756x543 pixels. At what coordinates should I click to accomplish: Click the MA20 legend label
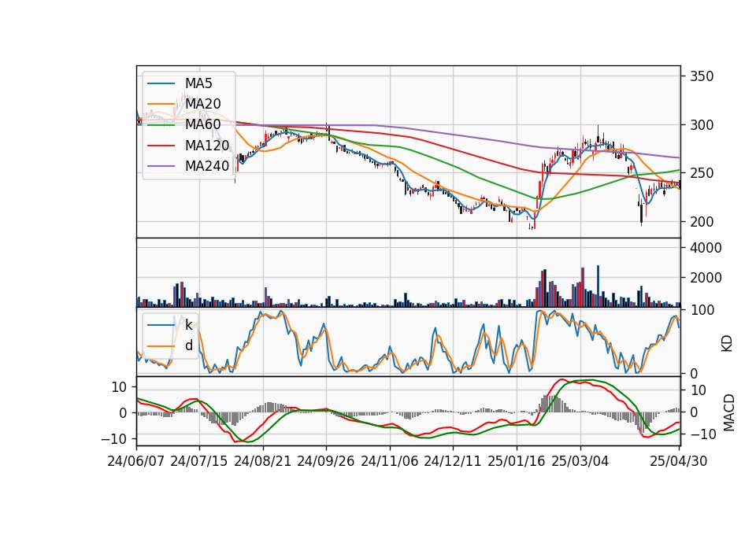(x=203, y=104)
